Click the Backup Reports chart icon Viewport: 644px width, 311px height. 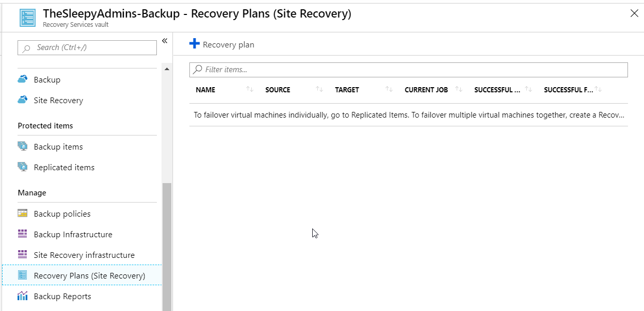click(x=23, y=296)
